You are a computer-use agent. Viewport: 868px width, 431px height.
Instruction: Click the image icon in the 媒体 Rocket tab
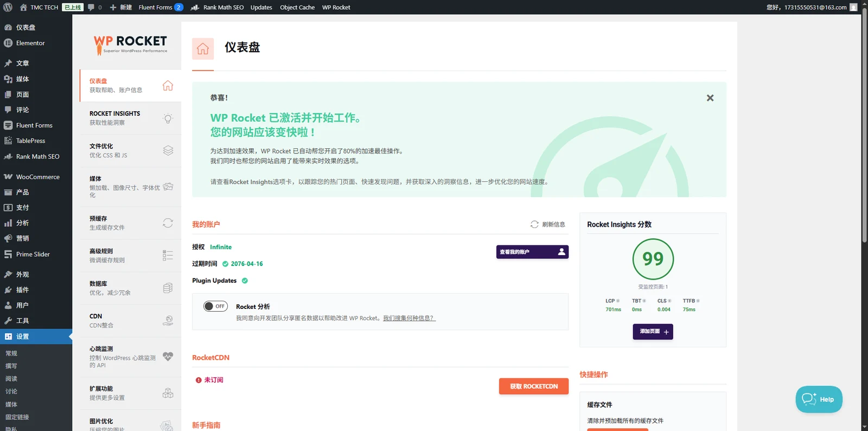[x=168, y=187]
